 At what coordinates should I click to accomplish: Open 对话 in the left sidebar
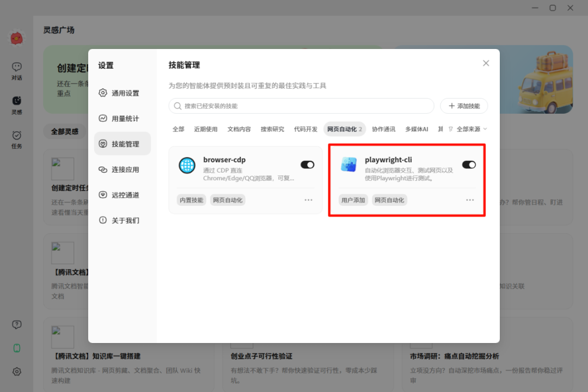(16, 71)
